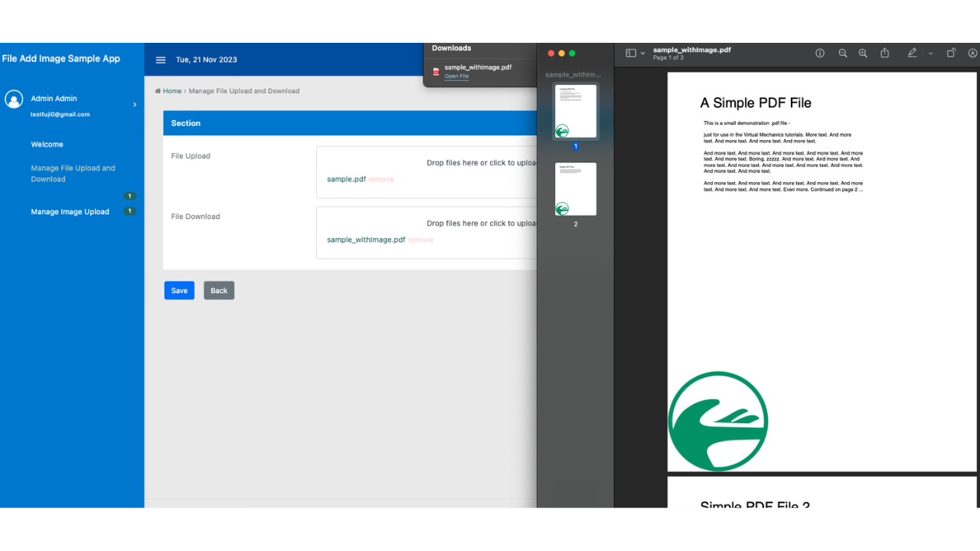The image size is (980, 551).
Task: Click the Open File link in Downloads
Action: [456, 77]
